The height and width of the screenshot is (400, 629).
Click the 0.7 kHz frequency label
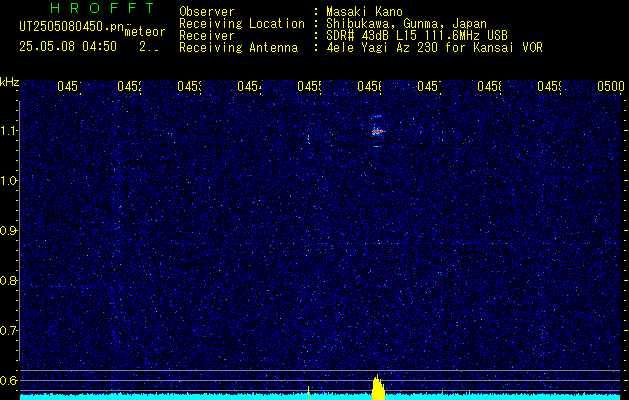point(8,331)
